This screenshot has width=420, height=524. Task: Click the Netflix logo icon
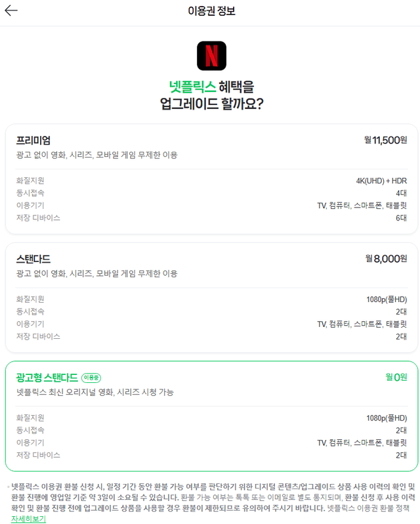(211, 56)
